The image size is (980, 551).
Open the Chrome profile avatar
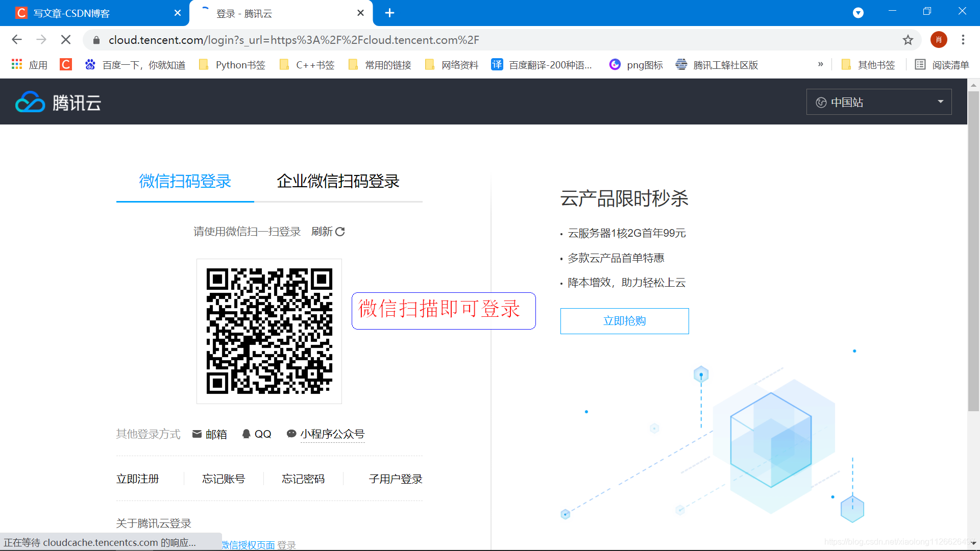[938, 40]
